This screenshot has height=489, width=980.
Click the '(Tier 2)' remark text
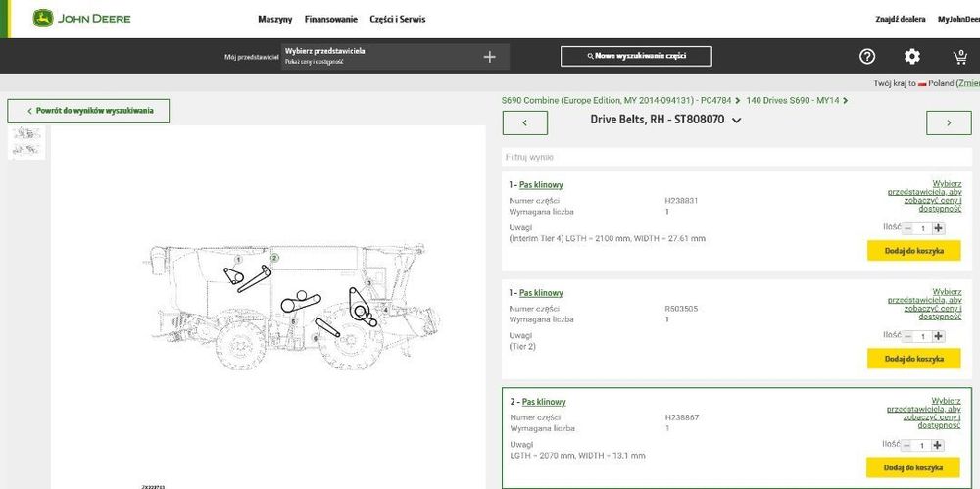pyautogui.click(x=522, y=346)
